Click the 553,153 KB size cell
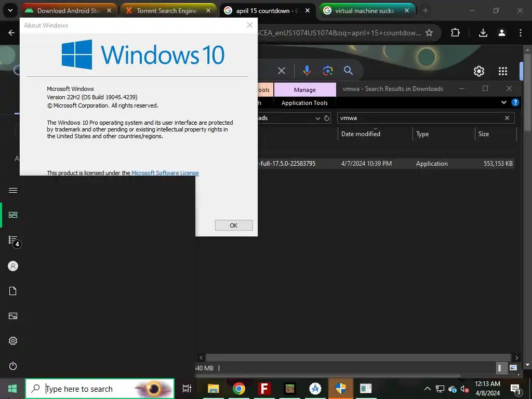 pyautogui.click(x=498, y=164)
